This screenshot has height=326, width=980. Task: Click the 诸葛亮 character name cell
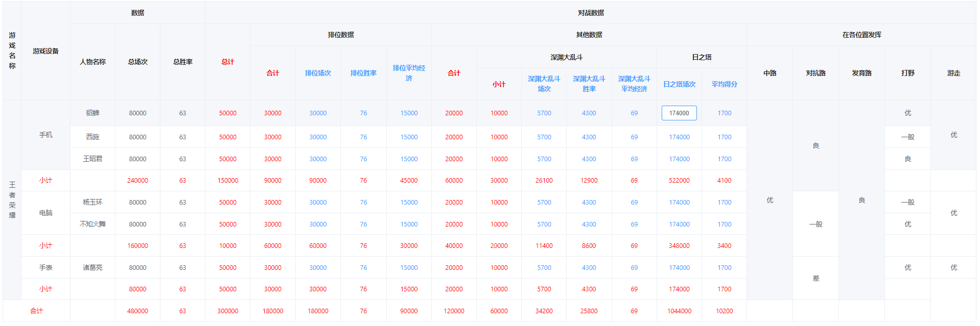pyautogui.click(x=92, y=267)
